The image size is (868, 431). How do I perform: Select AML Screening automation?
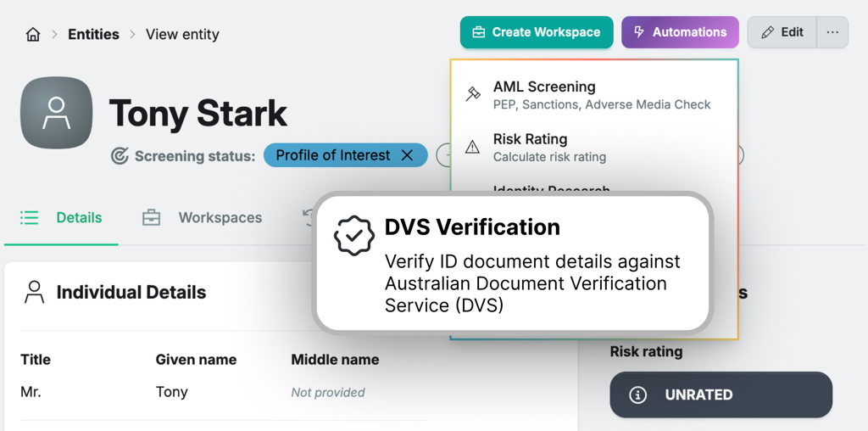point(594,95)
